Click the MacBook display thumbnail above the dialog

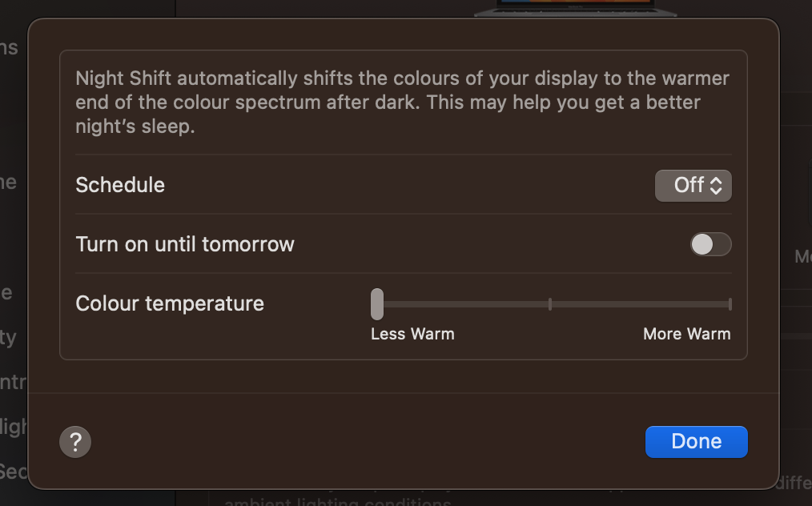(575, 7)
